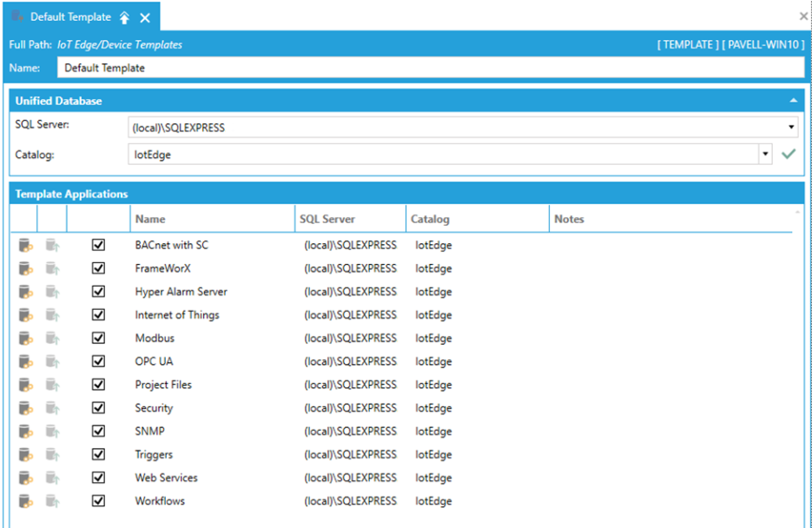Click the pin arrow icon on the Default Template tab
The width and height of the screenshot is (812, 528).
pyautogui.click(x=125, y=17)
